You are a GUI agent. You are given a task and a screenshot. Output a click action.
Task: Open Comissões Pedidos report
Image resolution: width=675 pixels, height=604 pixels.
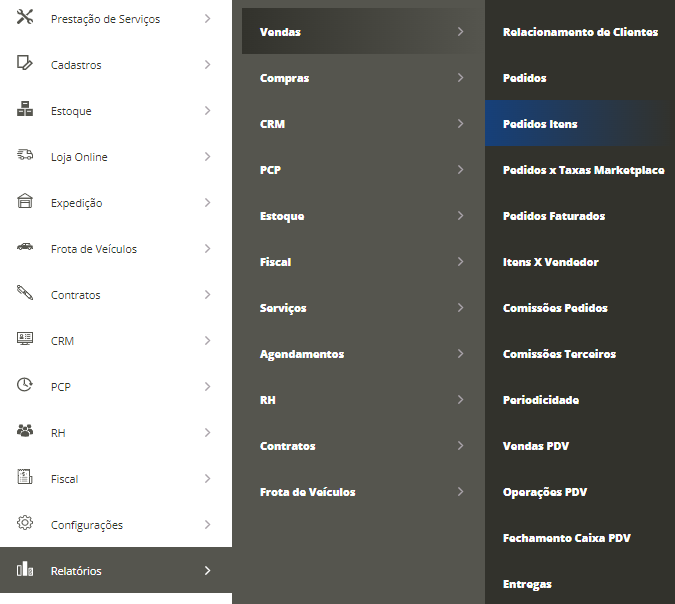point(555,308)
